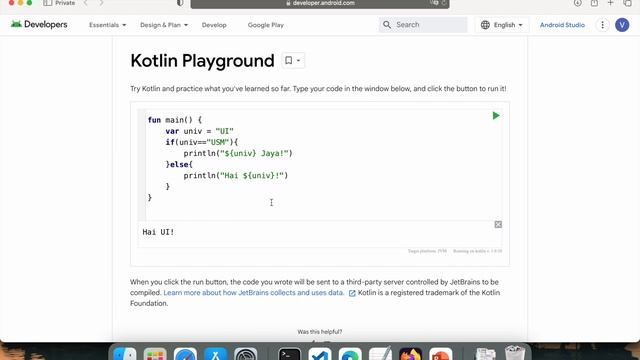Viewport: 640px width, 360px height.
Task: Open Terminal from the Dock
Action: [289, 354]
